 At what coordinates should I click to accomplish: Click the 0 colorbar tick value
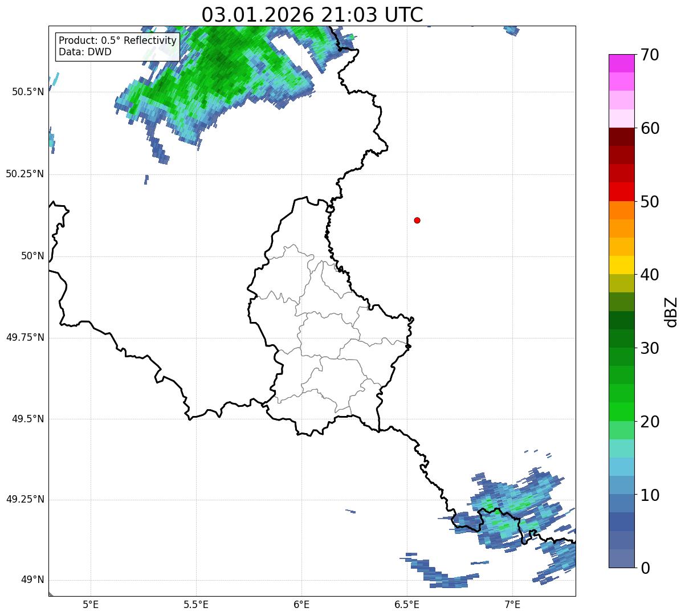(646, 568)
